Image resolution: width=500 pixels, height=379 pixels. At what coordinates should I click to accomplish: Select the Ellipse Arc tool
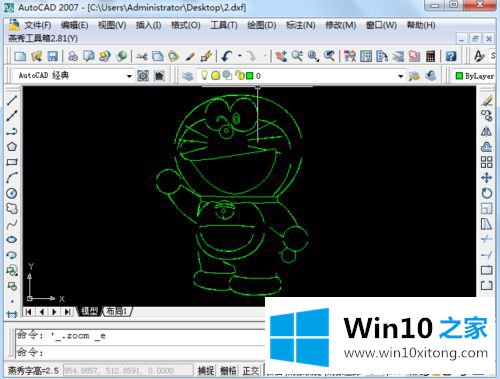(x=12, y=255)
